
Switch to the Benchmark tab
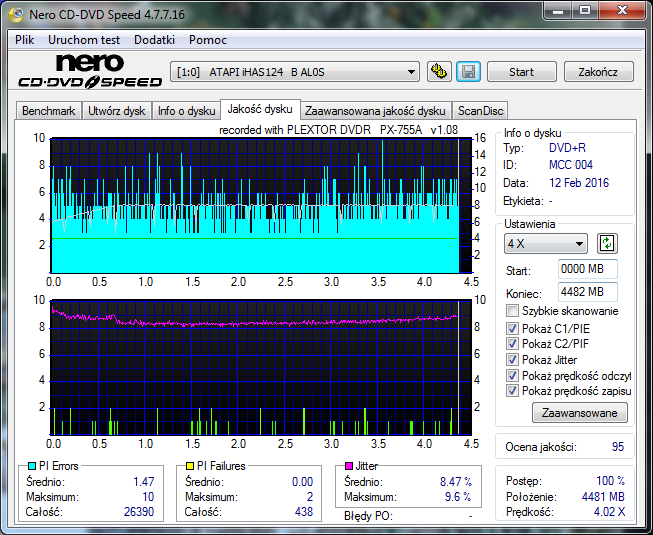[48, 111]
